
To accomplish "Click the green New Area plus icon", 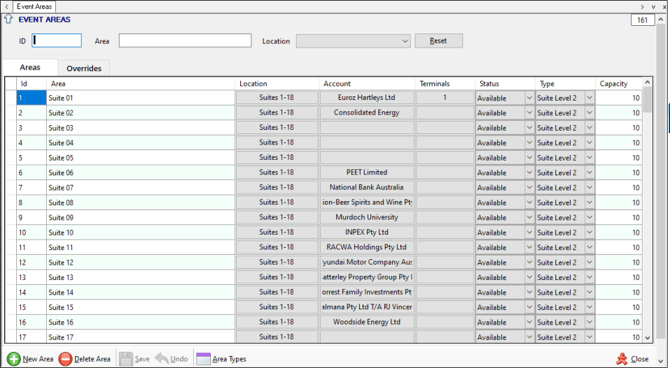I will (x=14, y=359).
